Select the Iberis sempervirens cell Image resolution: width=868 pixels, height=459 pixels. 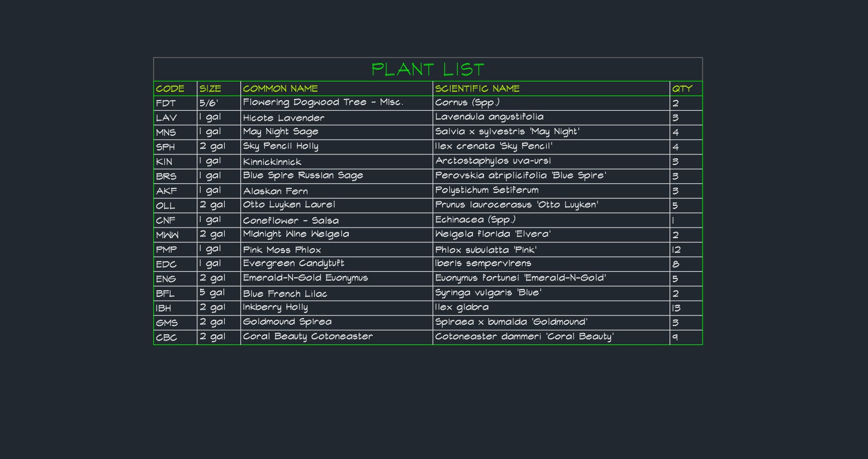click(551, 264)
